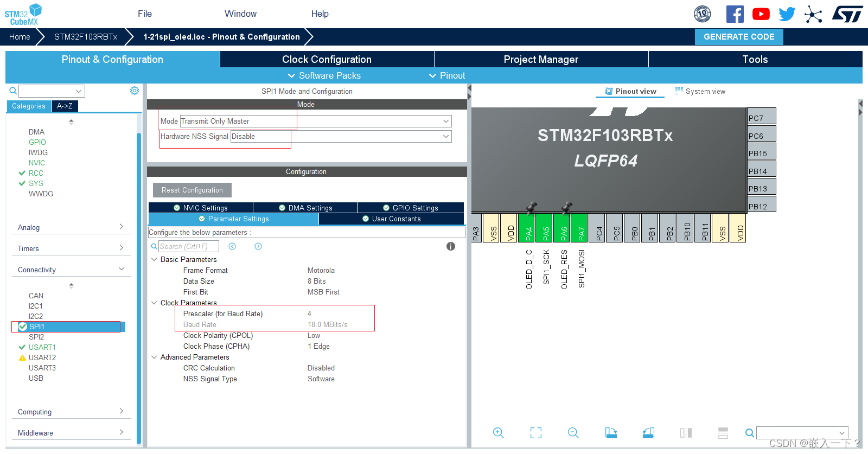
Task: Open NVIC Settings tab
Action: 201,208
